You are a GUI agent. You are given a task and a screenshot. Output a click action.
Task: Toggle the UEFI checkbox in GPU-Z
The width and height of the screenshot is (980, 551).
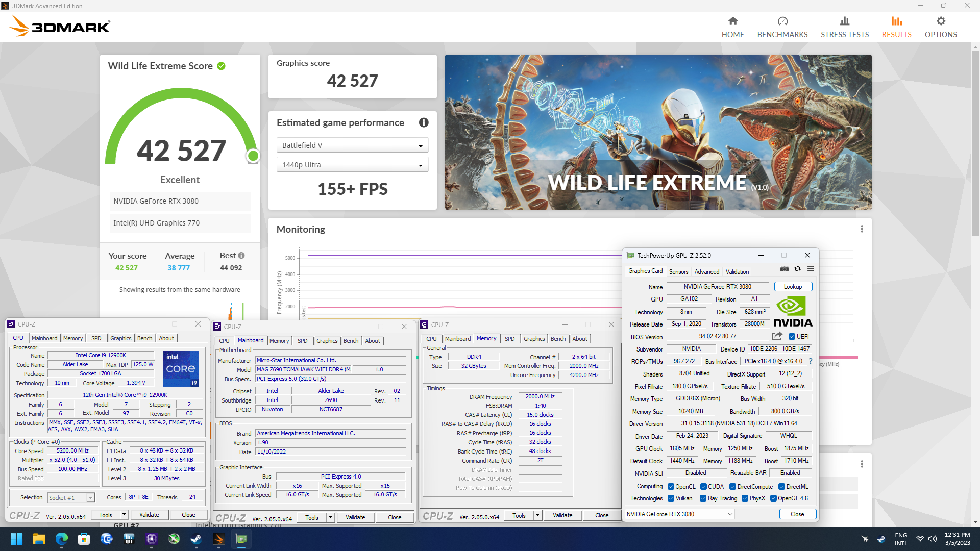pos(792,337)
